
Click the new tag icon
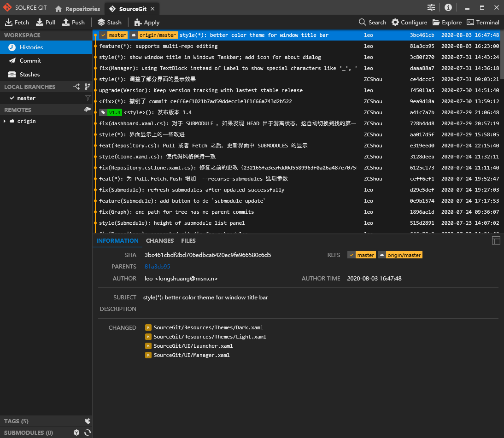point(87,421)
